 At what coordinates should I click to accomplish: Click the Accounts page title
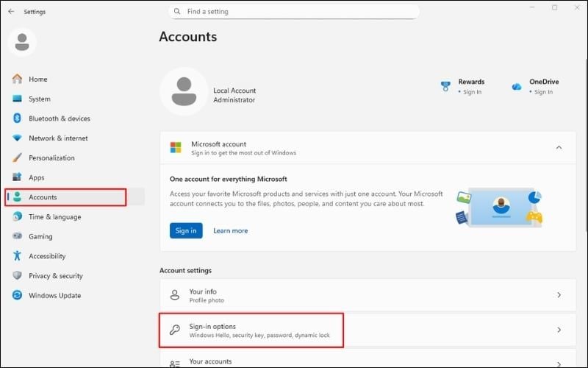(x=188, y=36)
